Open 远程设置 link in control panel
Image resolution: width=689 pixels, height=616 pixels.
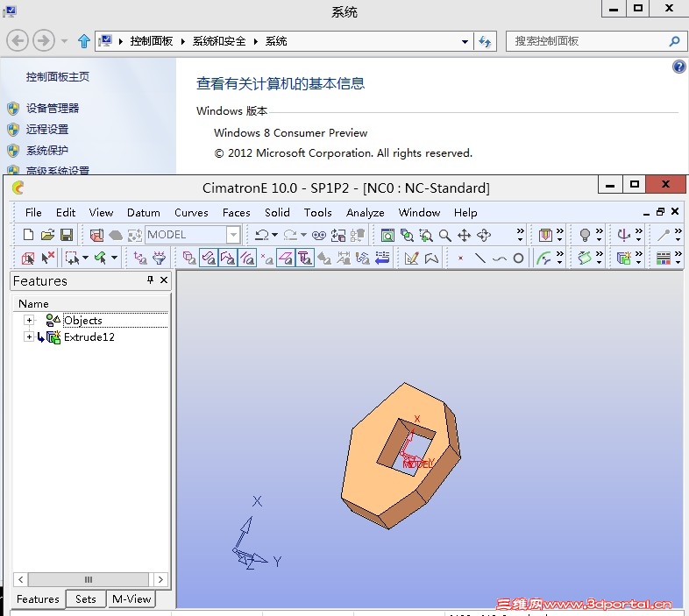(47, 129)
